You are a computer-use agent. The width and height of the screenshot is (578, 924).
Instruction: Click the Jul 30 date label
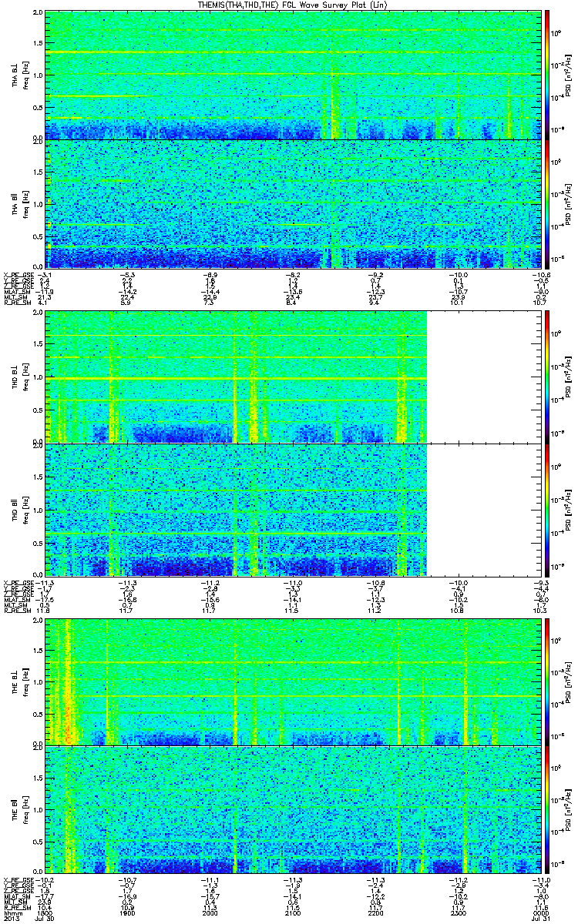point(45,919)
